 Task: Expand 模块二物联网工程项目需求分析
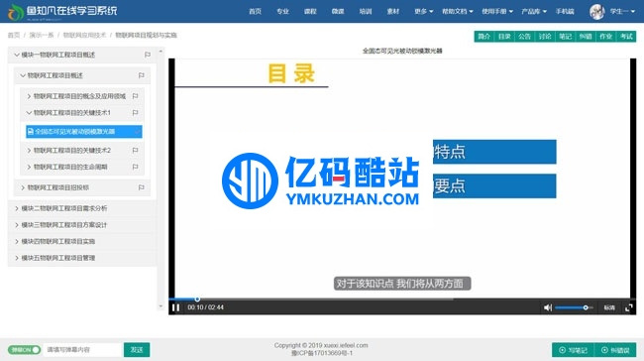(17, 208)
